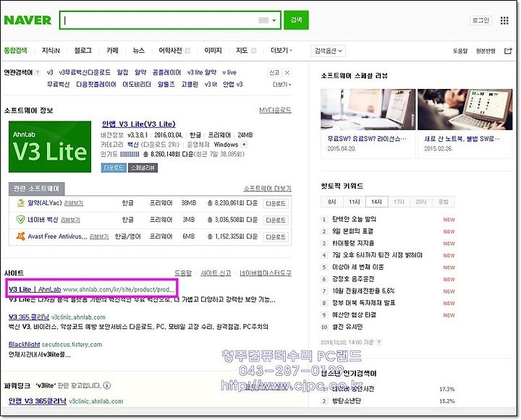Image resolution: width=521 pixels, height=420 pixels.
Task: Switch to the 카페 tab
Action: point(112,51)
